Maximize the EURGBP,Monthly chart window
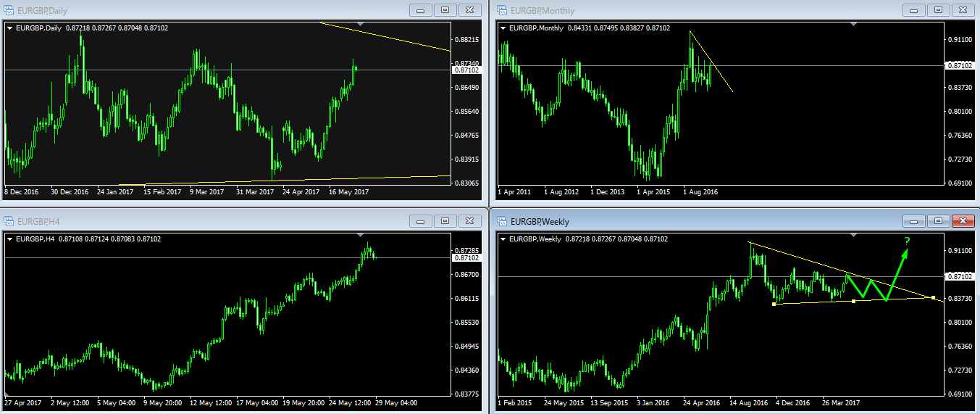The width and height of the screenshot is (980, 414). click(938, 10)
